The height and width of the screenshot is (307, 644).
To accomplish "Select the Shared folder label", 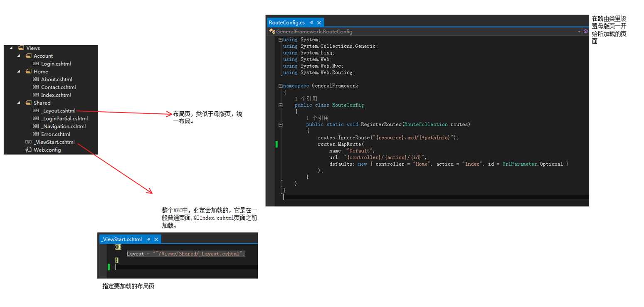I will coord(42,103).
